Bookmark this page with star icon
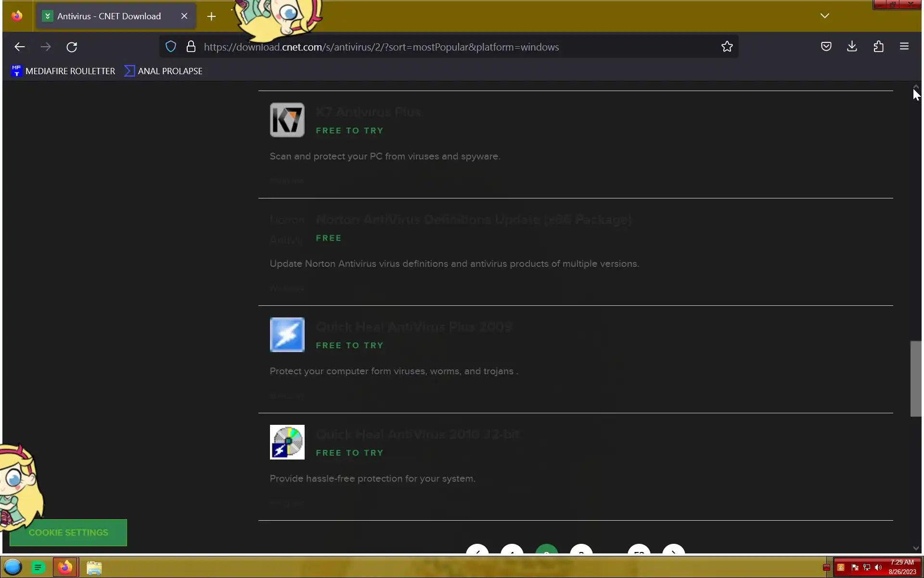 [x=727, y=47]
